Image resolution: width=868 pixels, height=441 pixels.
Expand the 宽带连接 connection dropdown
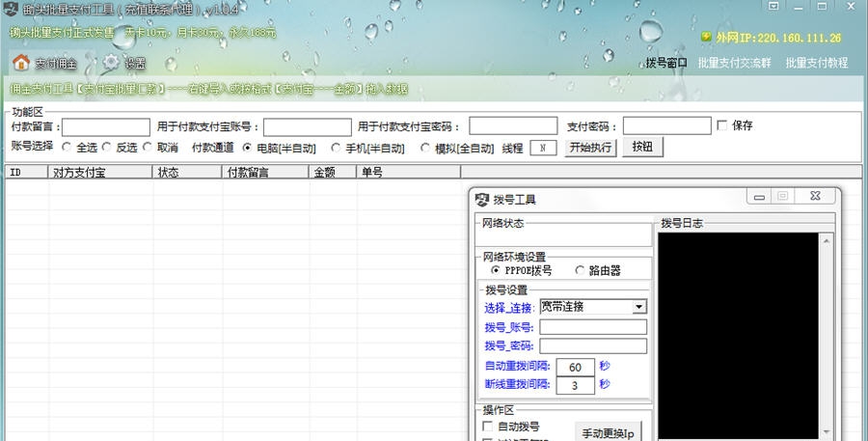(x=638, y=307)
